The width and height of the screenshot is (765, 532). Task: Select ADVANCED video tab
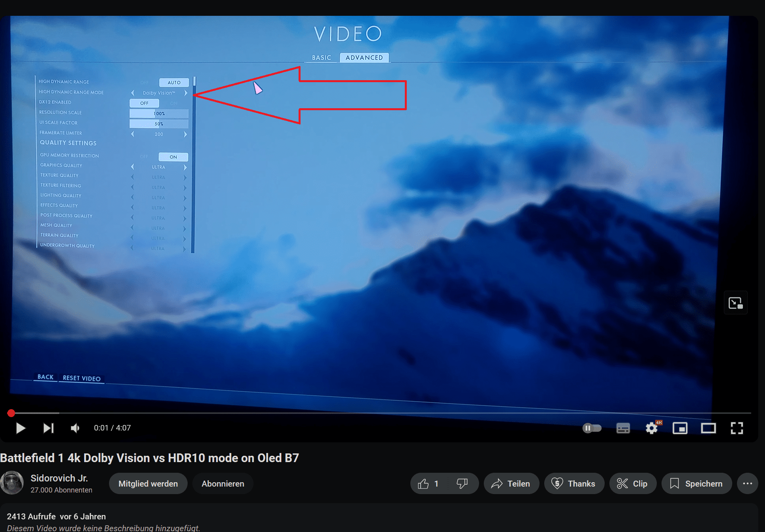pos(364,58)
